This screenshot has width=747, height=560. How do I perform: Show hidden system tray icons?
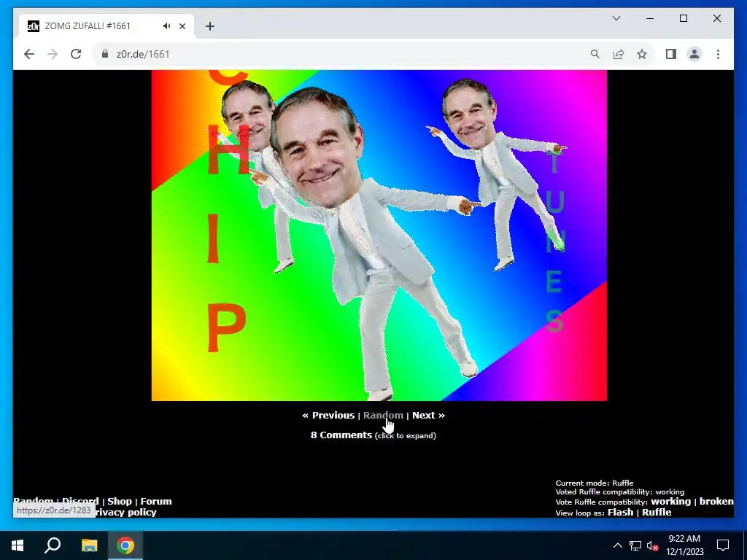(617, 545)
